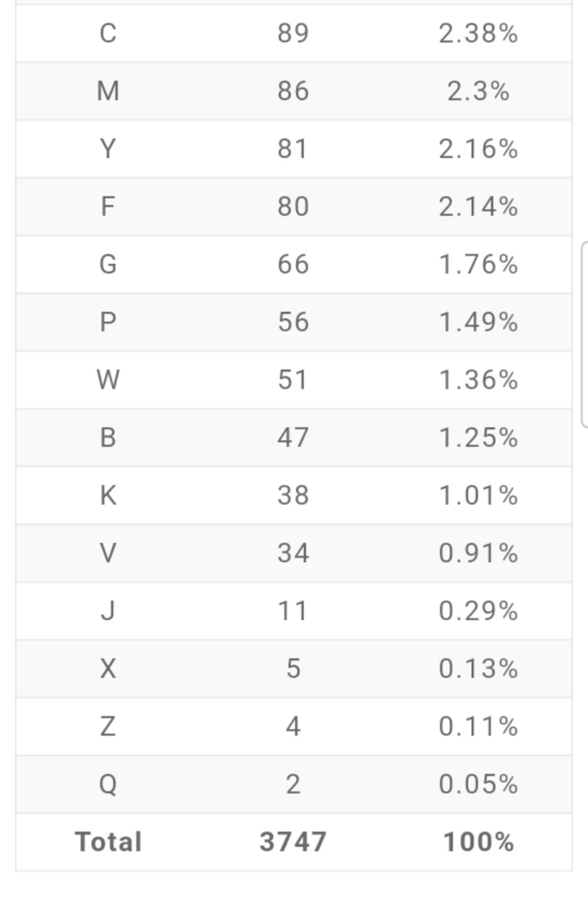588x897 pixels.
Task: Click count 34 in row V
Action: [293, 553]
